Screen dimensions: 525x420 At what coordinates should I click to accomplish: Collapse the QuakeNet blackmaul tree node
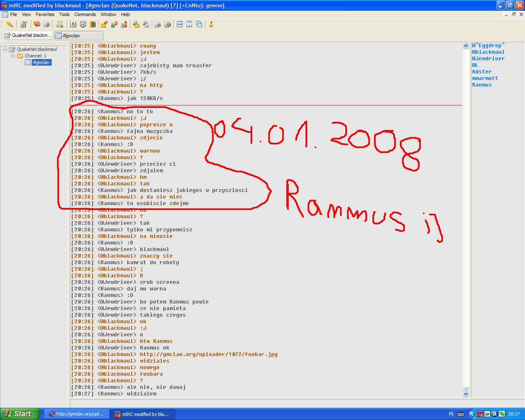coord(5,49)
